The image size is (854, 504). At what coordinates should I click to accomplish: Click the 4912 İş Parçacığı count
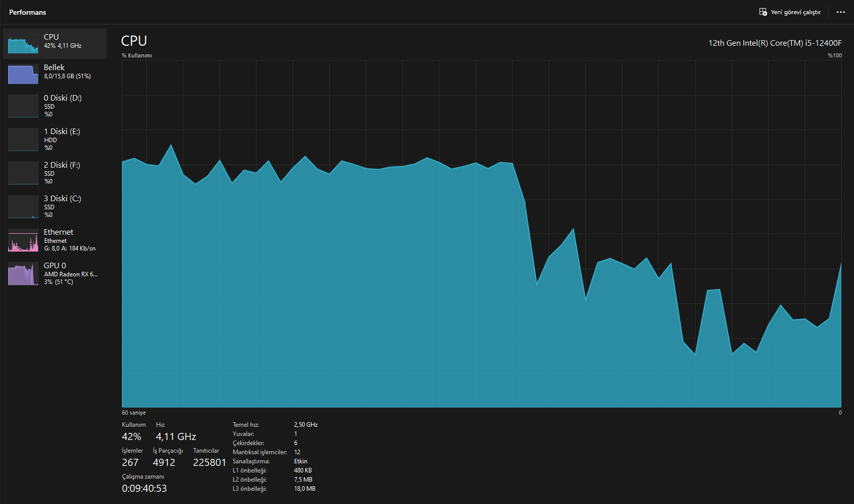click(x=164, y=462)
